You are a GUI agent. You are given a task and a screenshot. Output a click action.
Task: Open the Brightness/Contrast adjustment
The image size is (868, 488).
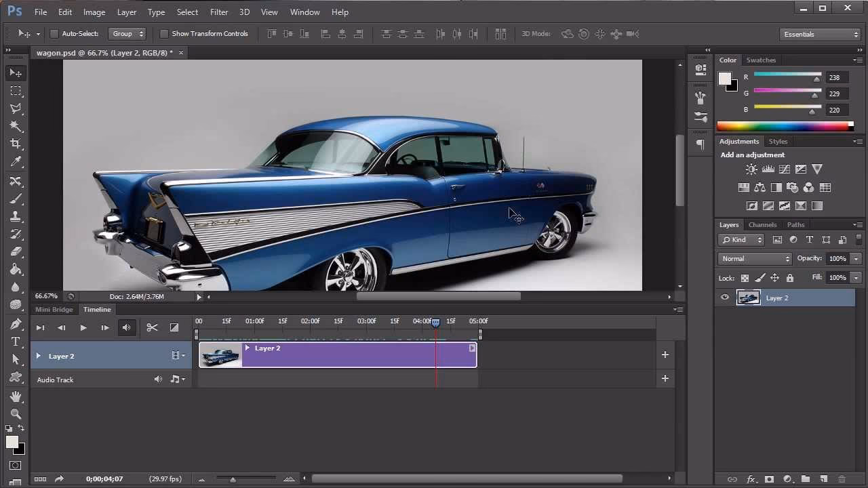pos(751,169)
